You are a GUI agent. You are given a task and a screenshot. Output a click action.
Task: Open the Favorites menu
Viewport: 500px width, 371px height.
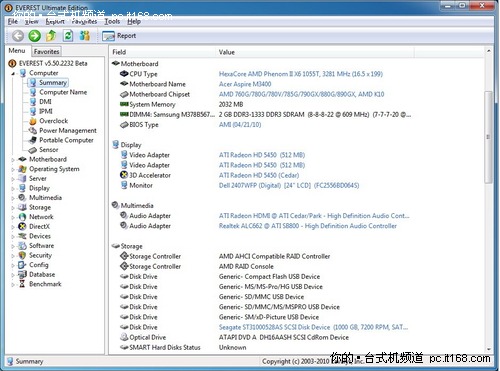pos(84,21)
